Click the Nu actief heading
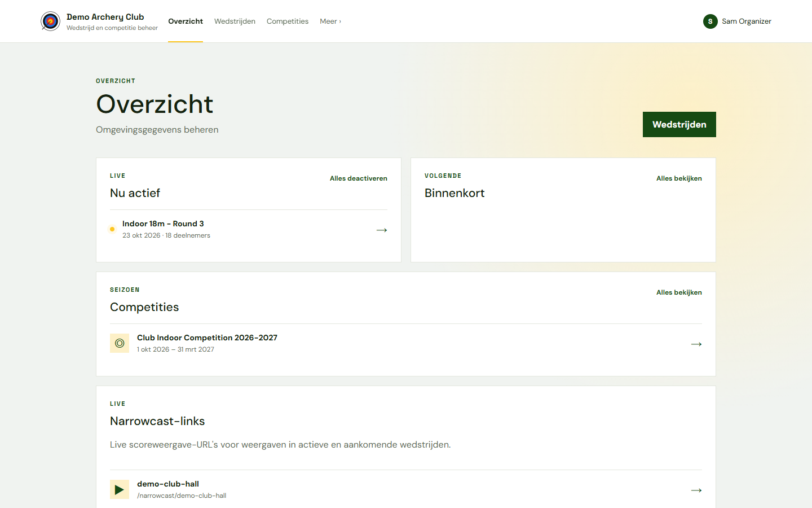 coord(135,193)
